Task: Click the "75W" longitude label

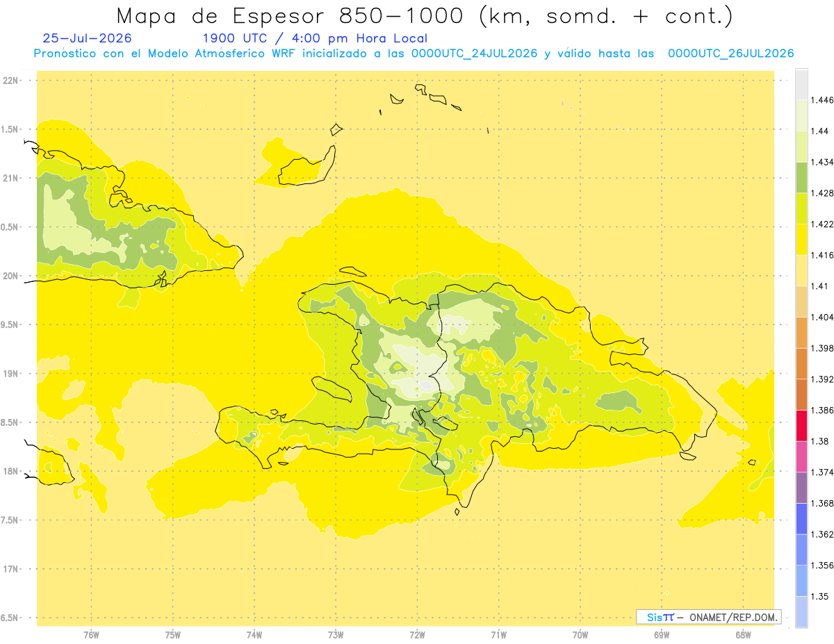Action: point(173,635)
